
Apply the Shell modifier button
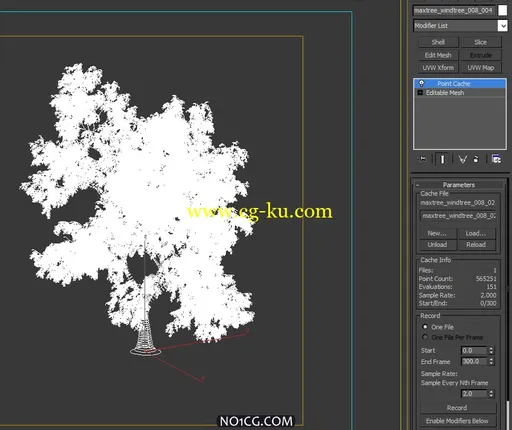point(438,42)
